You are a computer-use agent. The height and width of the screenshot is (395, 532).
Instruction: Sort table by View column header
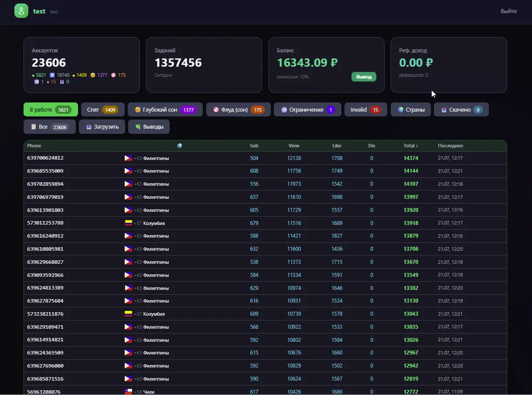pos(294,146)
